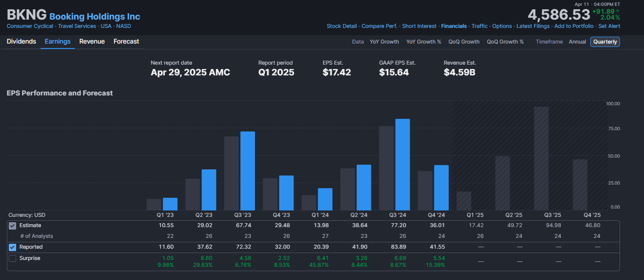Uncheck the Reported series checkbox

13,247
